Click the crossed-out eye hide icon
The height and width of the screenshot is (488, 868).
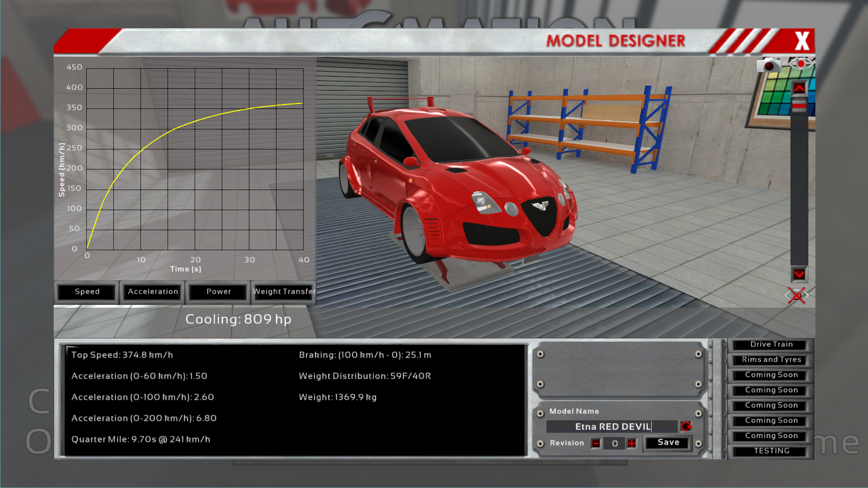pos(797,295)
